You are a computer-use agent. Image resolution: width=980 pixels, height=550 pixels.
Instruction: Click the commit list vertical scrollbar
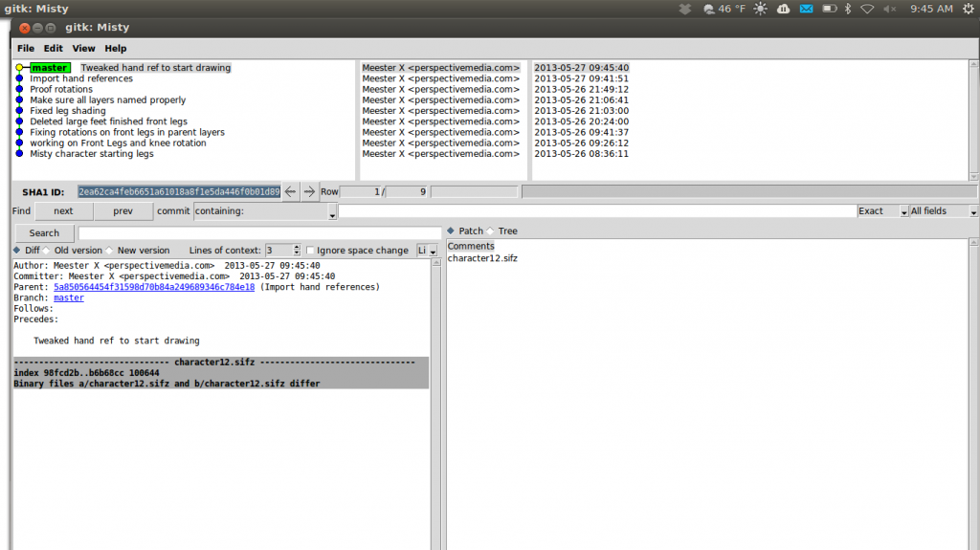point(973,120)
